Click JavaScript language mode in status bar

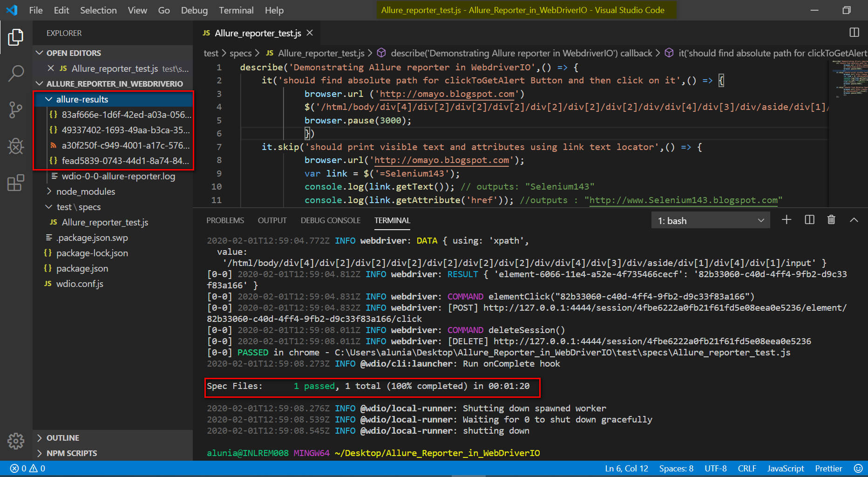pos(786,468)
